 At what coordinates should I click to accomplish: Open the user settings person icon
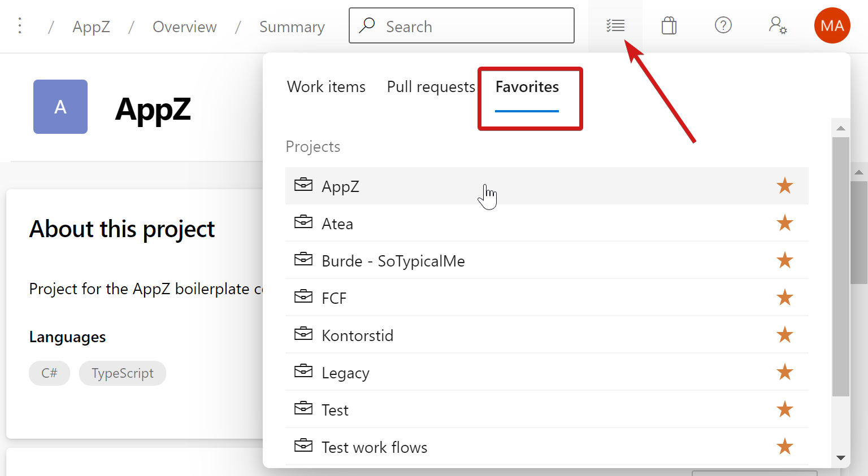[778, 25]
